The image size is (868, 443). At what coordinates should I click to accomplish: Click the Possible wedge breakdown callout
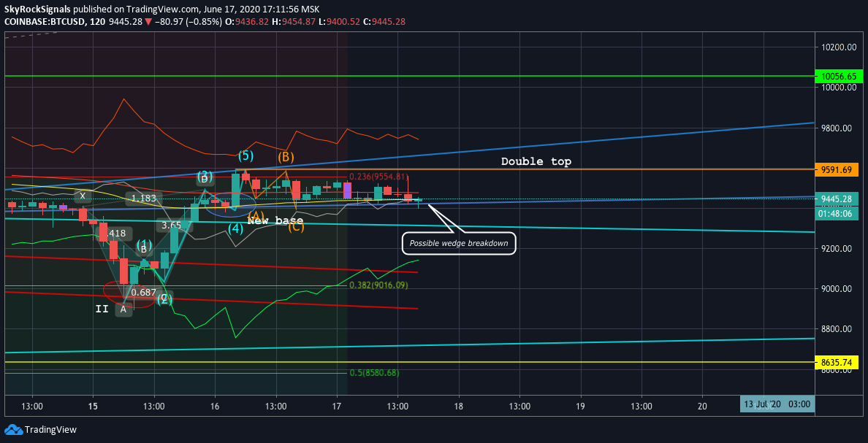click(458, 243)
